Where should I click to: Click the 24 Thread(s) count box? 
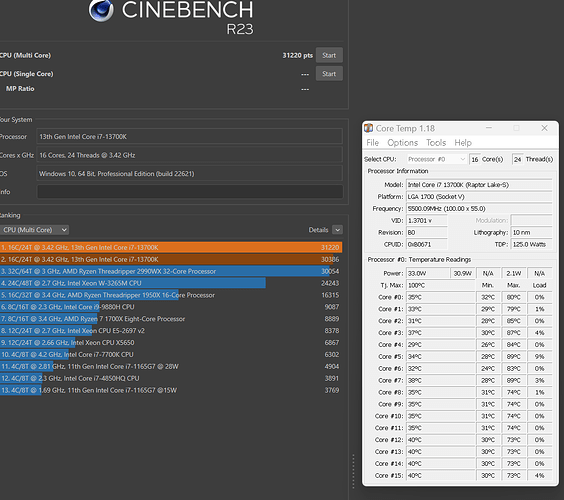click(x=517, y=159)
